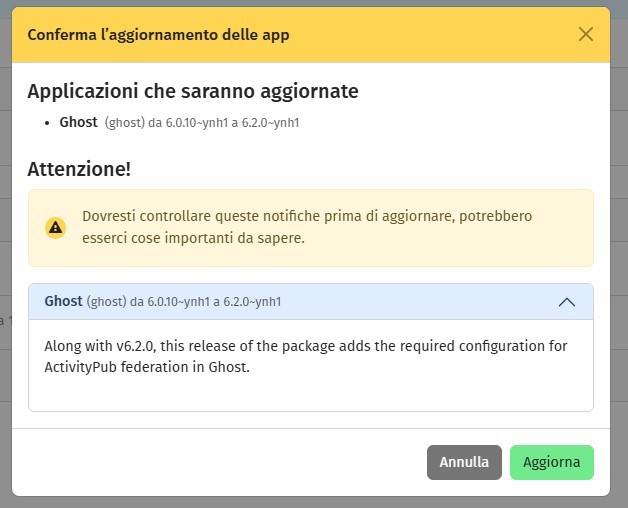This screenshot has width=628, height=508.
Task: Select the 'Applicazioni che saranno aggiornate' heading
Action: coord(192,91)
